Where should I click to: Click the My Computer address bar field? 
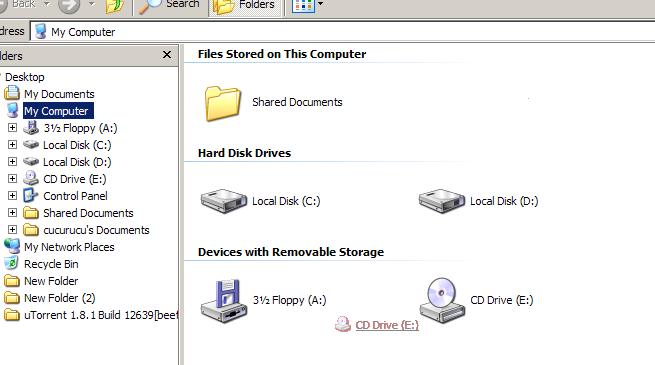343,32
